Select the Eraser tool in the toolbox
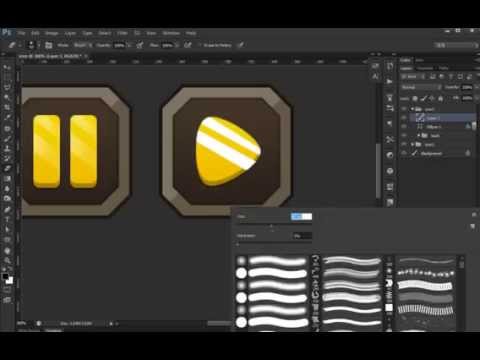The image size is (480, 360). [7, 168]
